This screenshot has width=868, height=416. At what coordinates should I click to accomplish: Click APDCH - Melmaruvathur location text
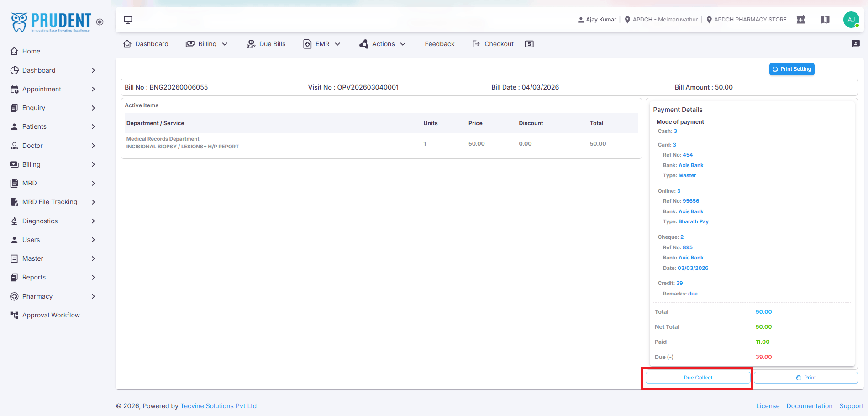[665, 20]
